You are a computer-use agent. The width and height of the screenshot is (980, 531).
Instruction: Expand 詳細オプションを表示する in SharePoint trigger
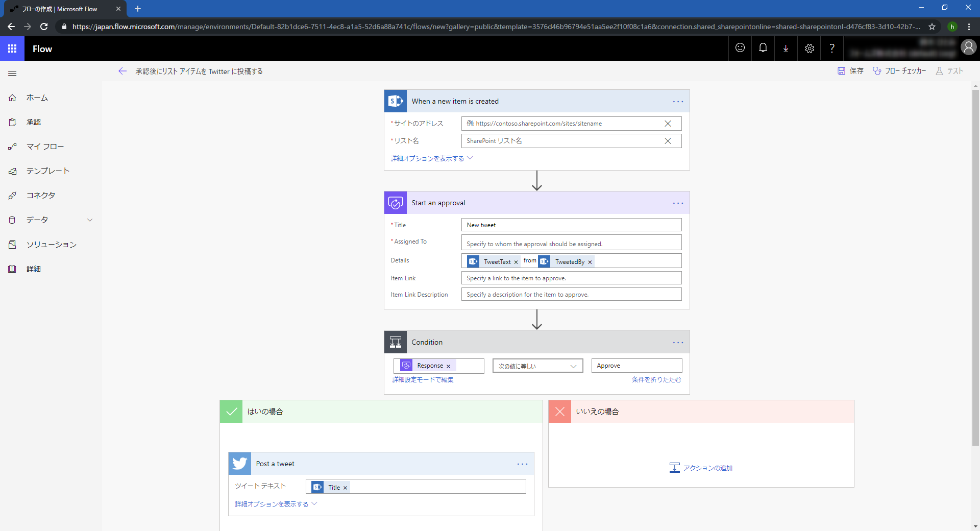click(x=432, y=158)
